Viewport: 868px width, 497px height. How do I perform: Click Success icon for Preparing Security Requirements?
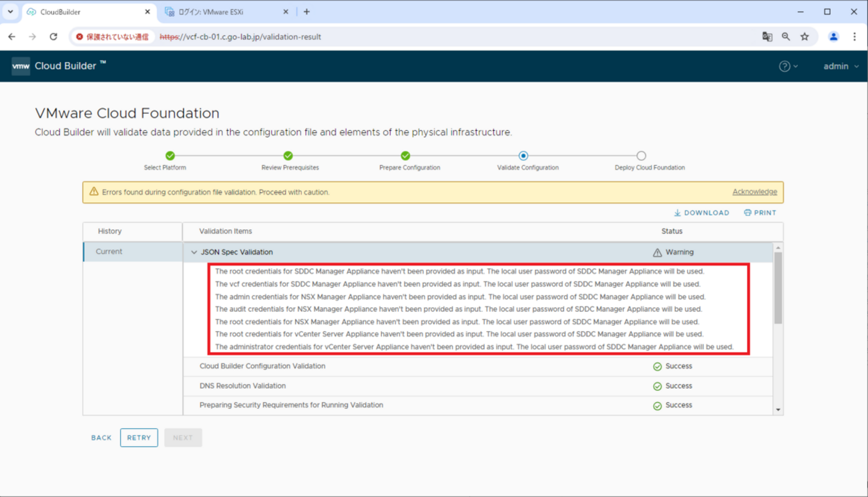657,405
